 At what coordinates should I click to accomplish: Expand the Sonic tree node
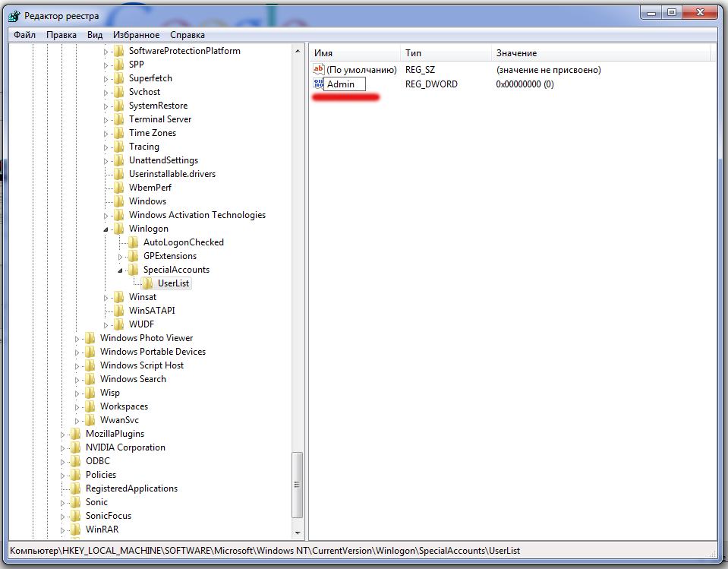pos(63,503)
